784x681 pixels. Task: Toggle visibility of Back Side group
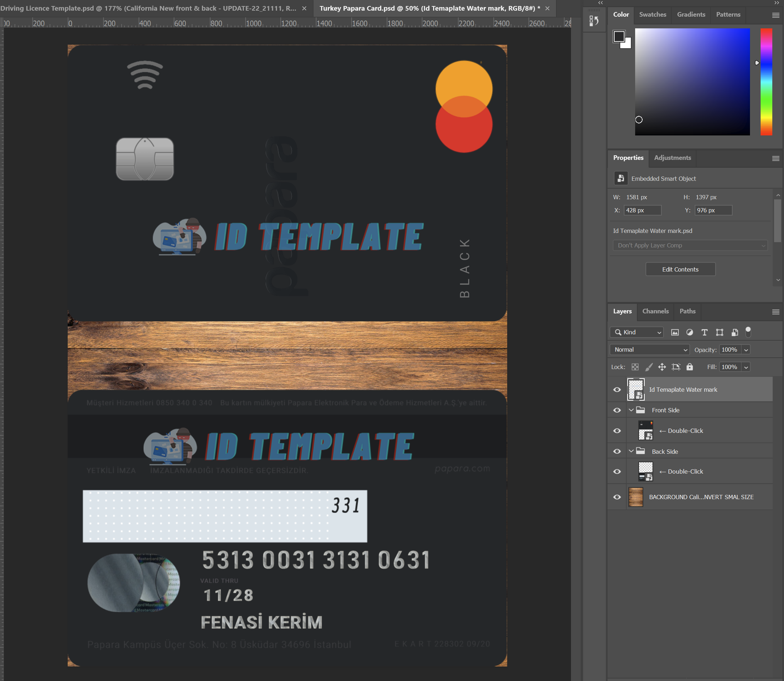(x=617, y=451)
